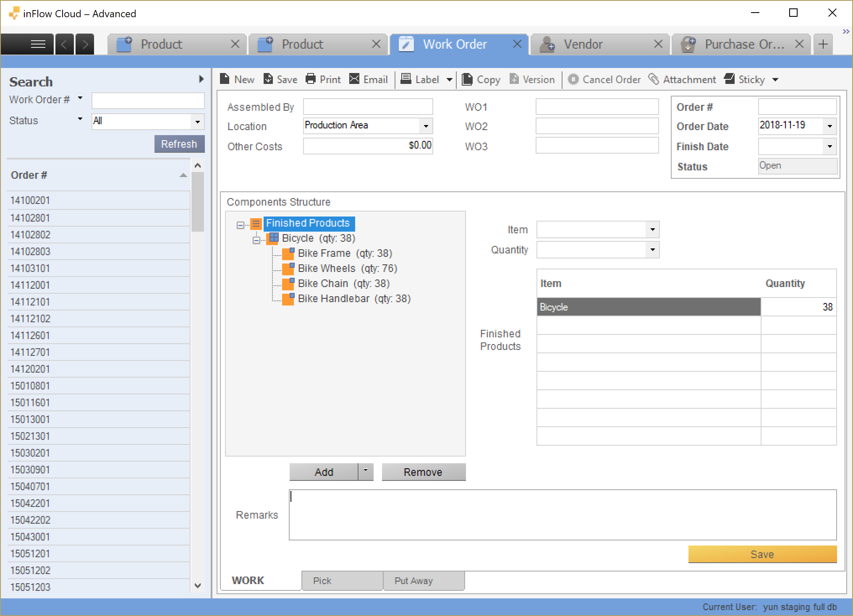Click the toolbar Save icon
This screenshot has height=616, width=853.
click(x=280, y=79)
